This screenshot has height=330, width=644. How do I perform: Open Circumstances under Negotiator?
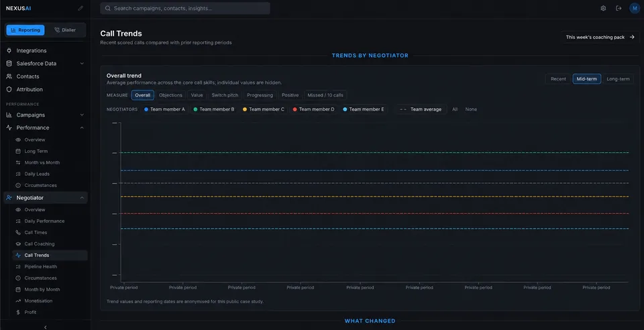(x=40, y=278)
